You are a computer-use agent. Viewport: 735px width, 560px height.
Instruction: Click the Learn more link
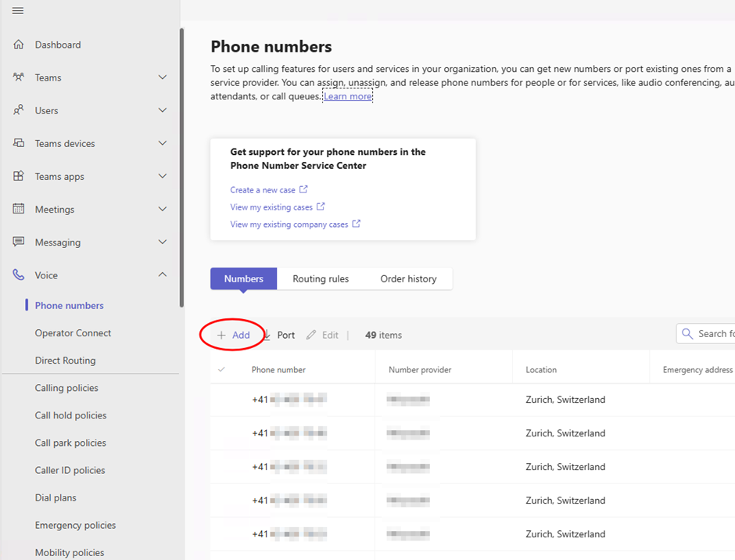coord(348,96)
